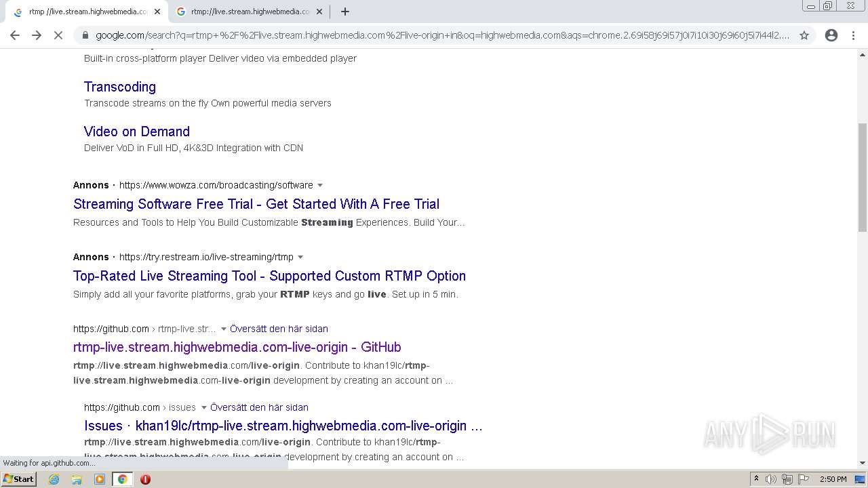
Task: Restore down the Chrome window
Action: (828, 5)
